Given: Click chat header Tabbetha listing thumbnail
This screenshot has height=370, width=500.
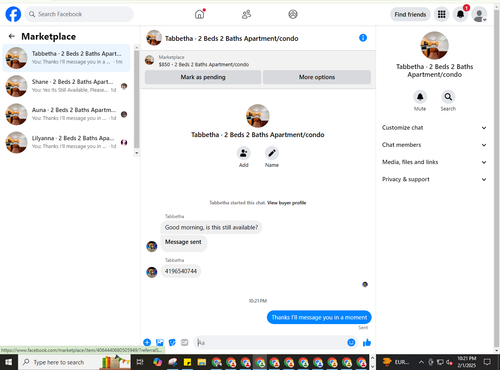Looking at the screenshot, I should click(154, 38).
